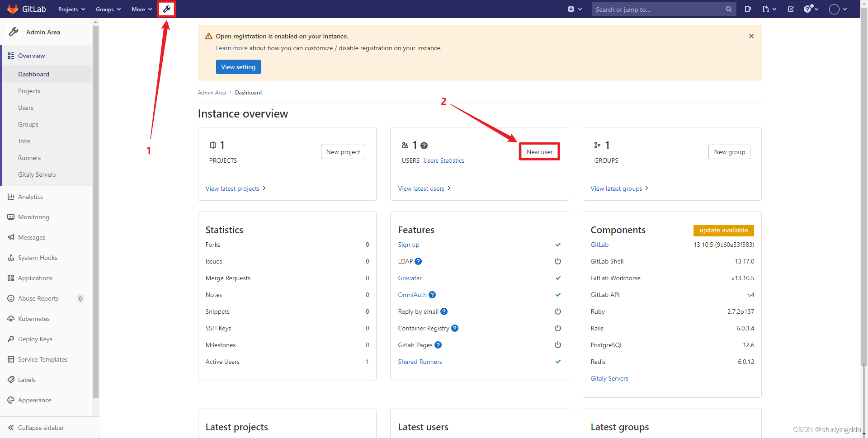This screenshot has width=868, height=438.
Task: Click the Labels tag icon
Action: click(11, 380)
